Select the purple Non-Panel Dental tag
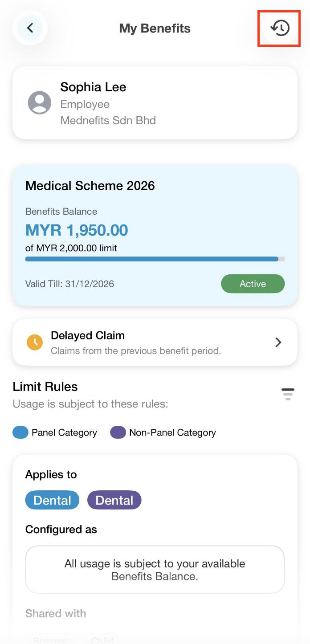Viewport: 310px width, 644px height. click(x=114, y=500)
